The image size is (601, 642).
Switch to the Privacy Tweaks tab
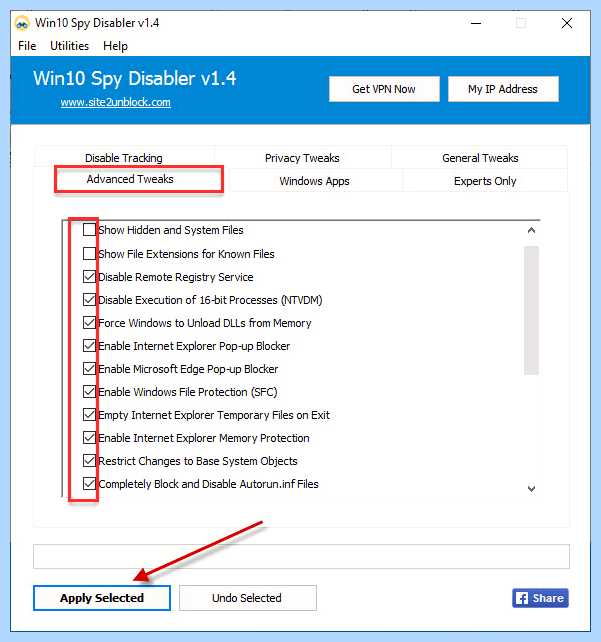click(302, 158)
